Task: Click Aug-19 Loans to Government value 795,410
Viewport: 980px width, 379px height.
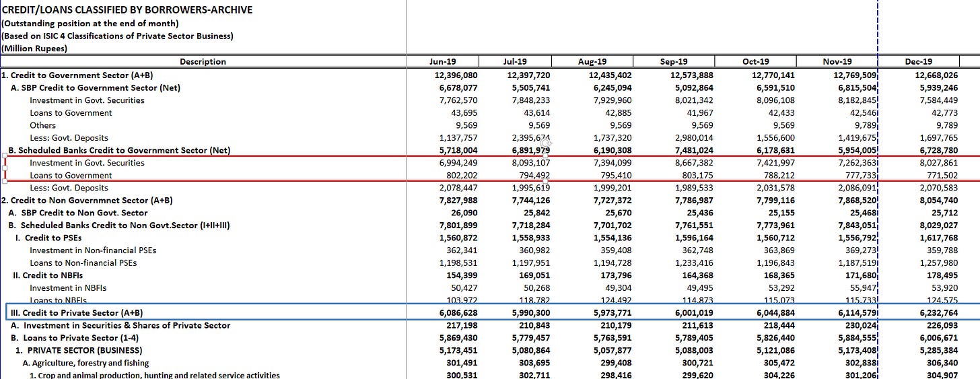Action: [x=618, y=175]
